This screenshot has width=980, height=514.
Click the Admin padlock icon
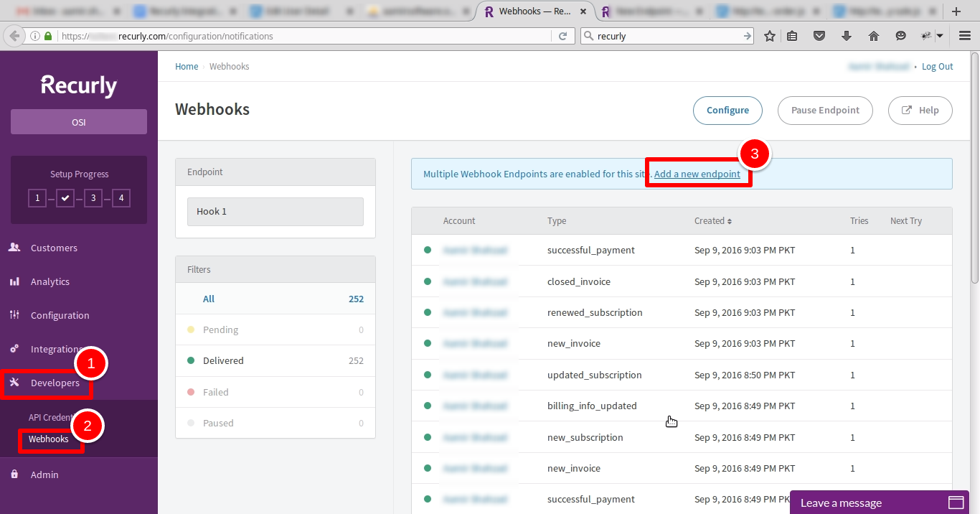pos(14,475)
